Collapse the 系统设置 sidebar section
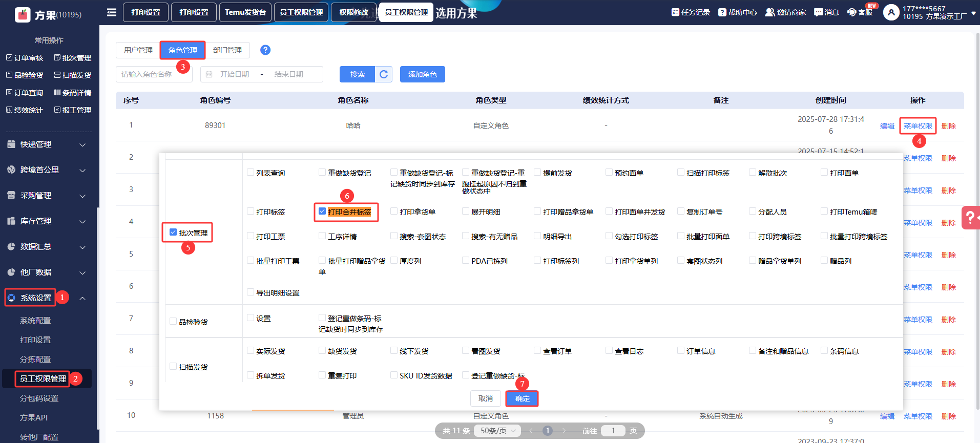This screenshot has height=443, width=980. point(82,298)
